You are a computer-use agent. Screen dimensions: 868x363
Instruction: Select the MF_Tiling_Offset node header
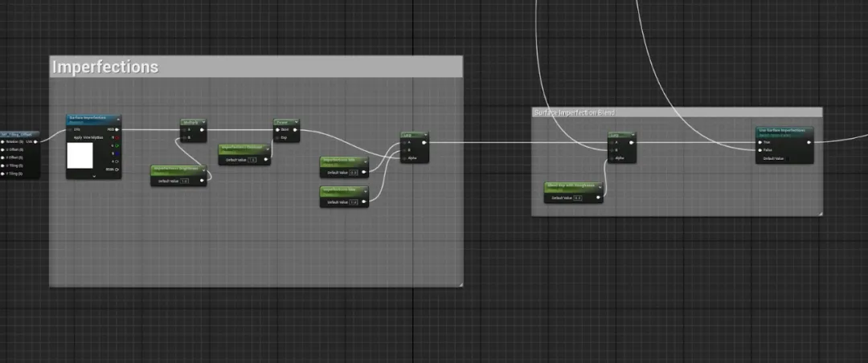[19, 134]
